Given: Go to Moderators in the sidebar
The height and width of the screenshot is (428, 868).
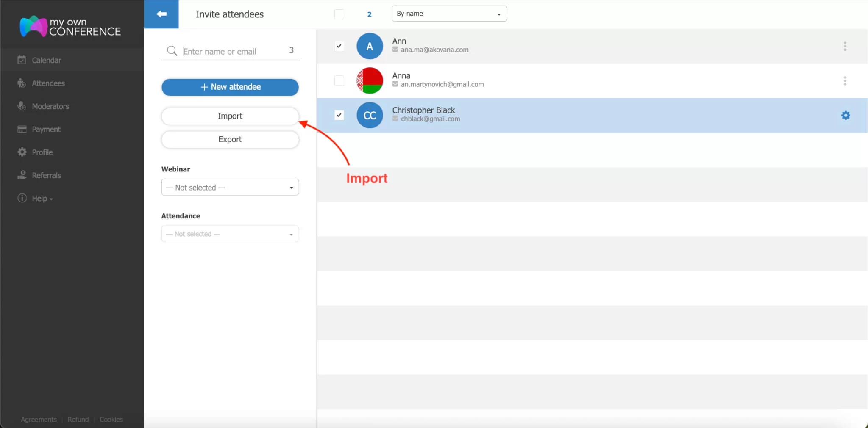Looking at the screenshot, I should 50,106.
